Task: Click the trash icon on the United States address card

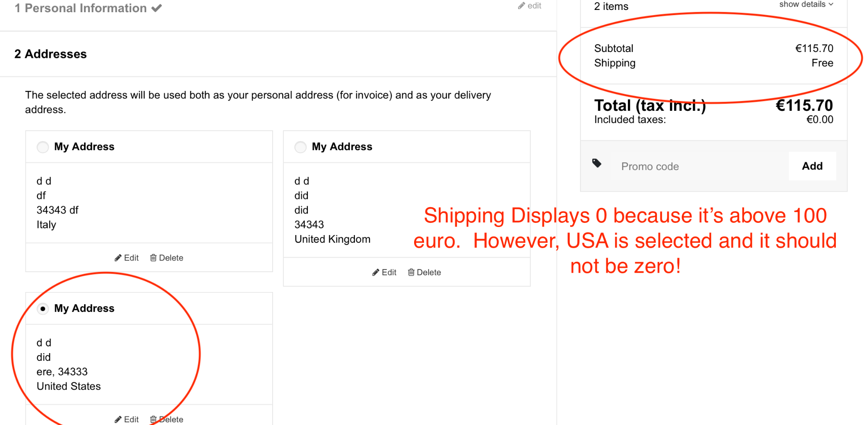Action: (x=153, y=419)
